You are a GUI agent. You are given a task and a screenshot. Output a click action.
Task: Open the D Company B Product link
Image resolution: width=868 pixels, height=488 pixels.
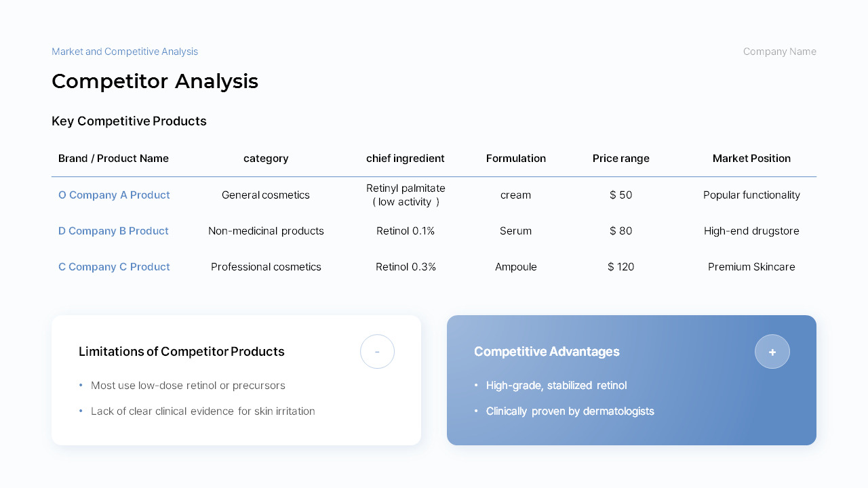[x=113, y=231]
